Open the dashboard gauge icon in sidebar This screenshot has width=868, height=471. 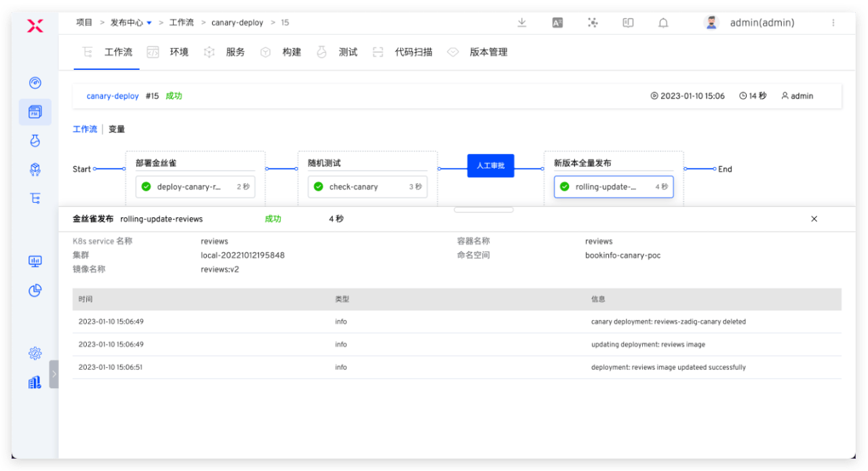point(35,83)
